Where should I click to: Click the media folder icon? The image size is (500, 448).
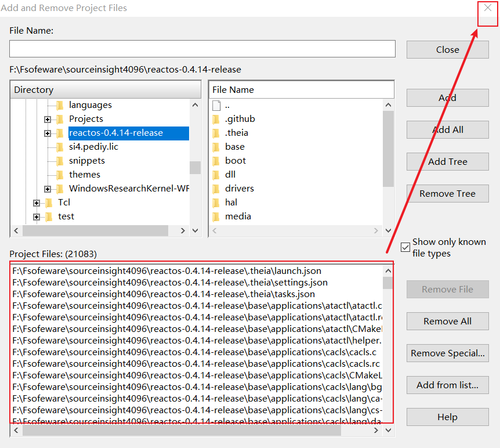216,216
